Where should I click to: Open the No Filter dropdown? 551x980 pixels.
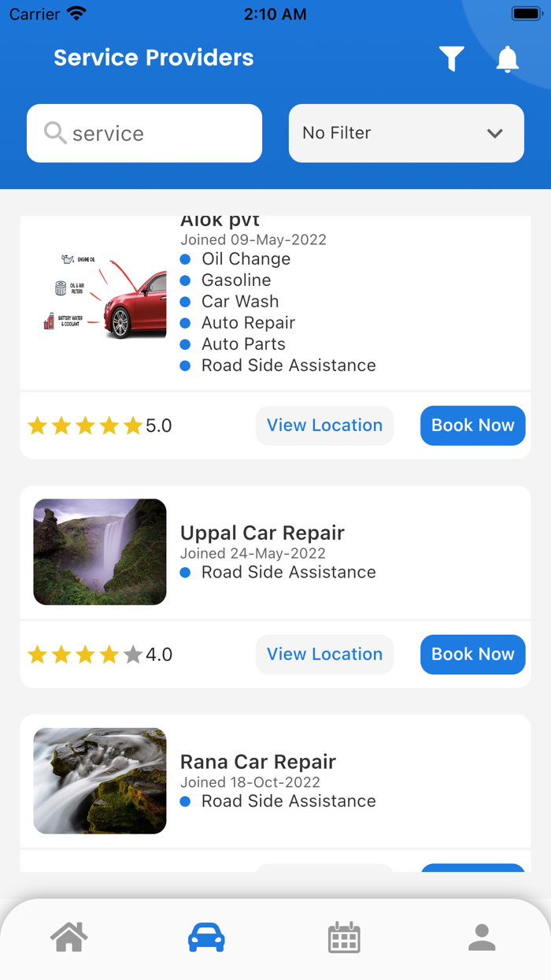click(x=406, y=133)
